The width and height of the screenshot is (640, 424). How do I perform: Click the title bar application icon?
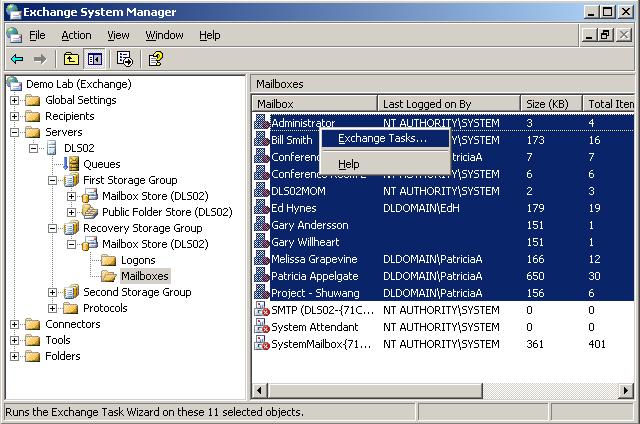tap(13, 12)
